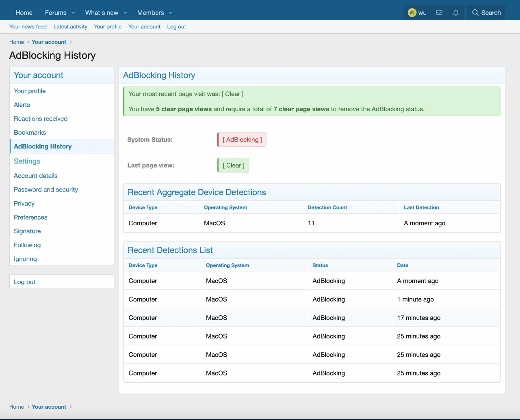Image resolution: width=520 pixels, height=420 pixels.
Task: Open Your news feed link
Action: [28, 27]
